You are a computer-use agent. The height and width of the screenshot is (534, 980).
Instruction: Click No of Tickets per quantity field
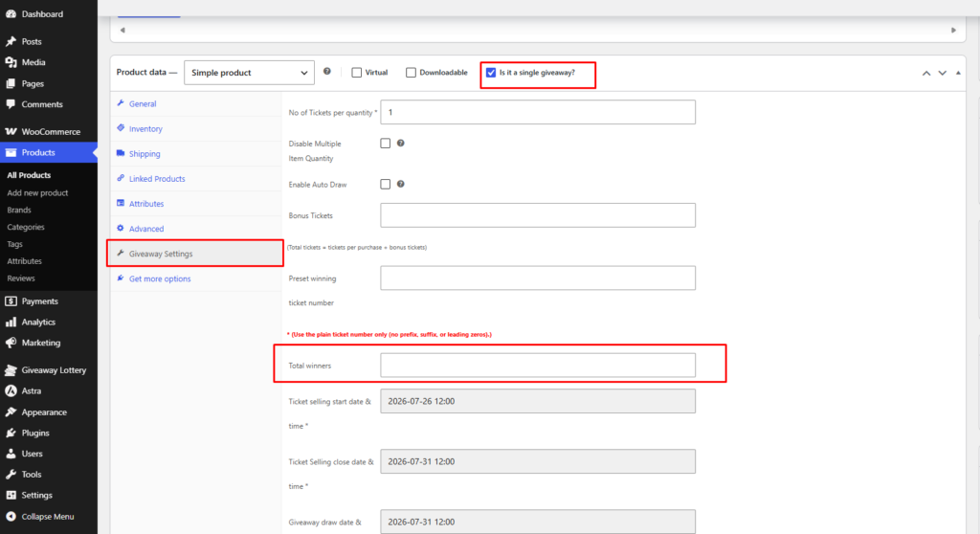pos(538,112)
